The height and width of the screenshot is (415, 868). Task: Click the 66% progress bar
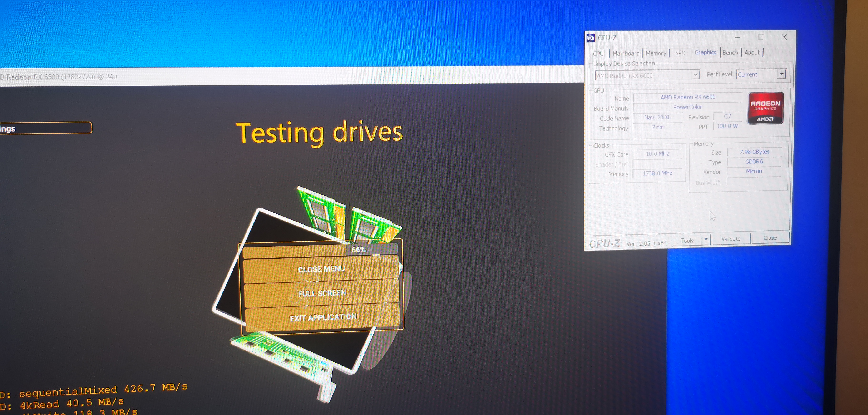pos(320,250)
